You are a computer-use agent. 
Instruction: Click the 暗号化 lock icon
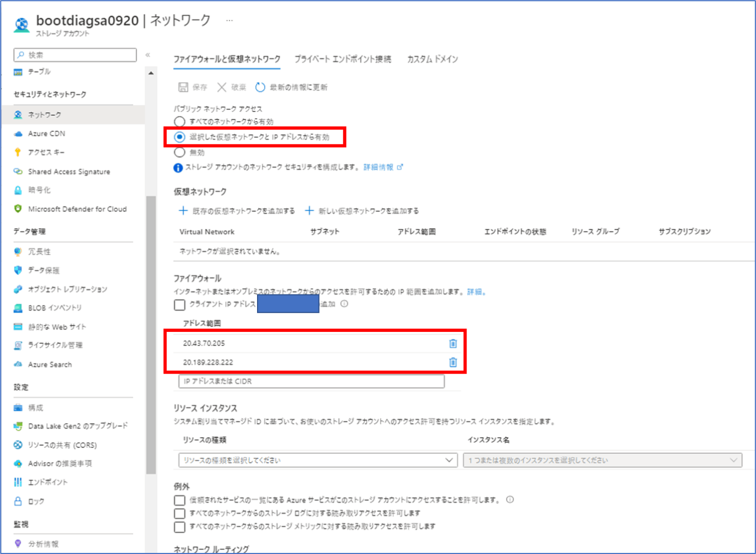point(18,190)
